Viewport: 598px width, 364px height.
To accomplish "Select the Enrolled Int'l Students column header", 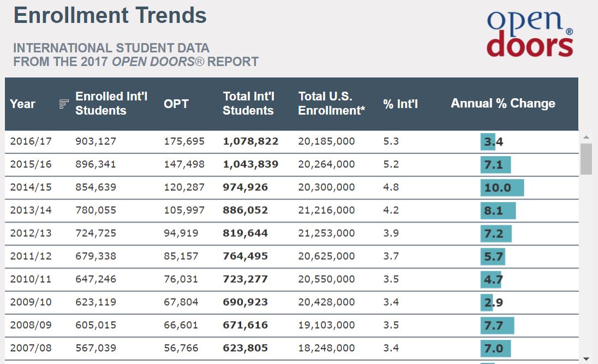I will pyautogui.click(x=111, y=104).
